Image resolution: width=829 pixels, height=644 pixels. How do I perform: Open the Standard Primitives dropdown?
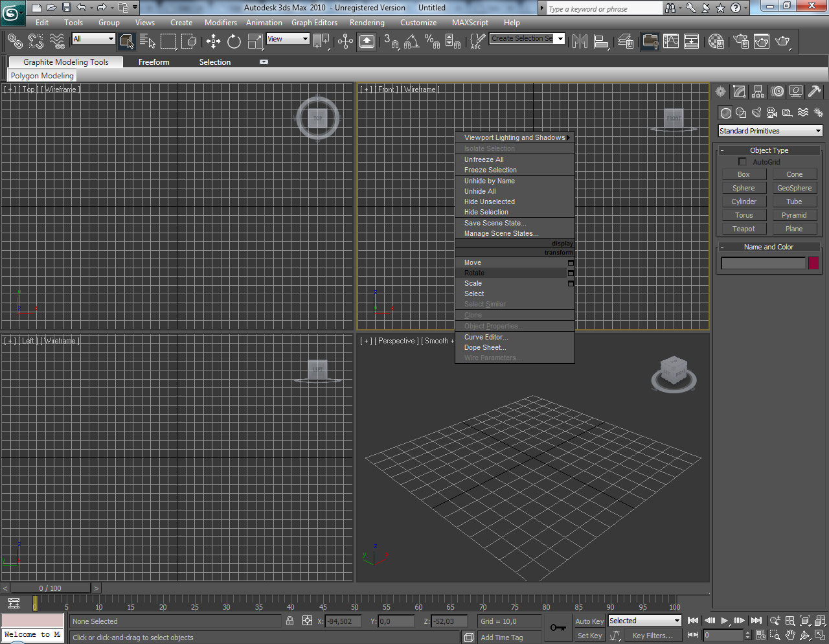(770, 131)
